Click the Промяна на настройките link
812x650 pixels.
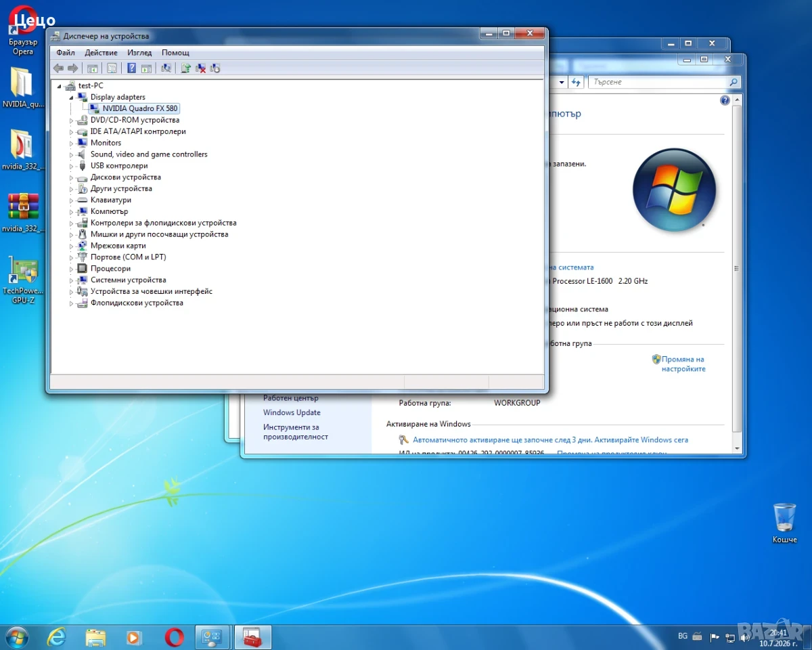683,364
